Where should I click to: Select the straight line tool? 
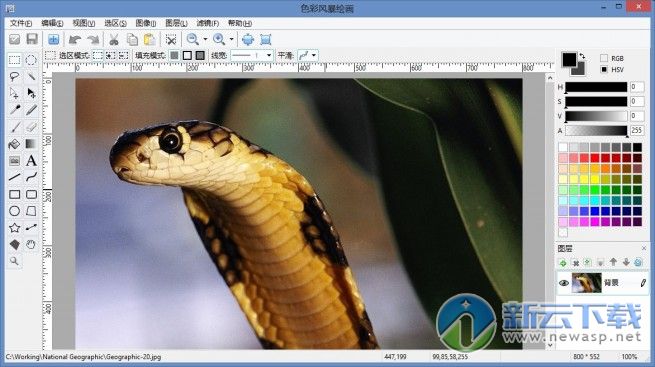15,177
